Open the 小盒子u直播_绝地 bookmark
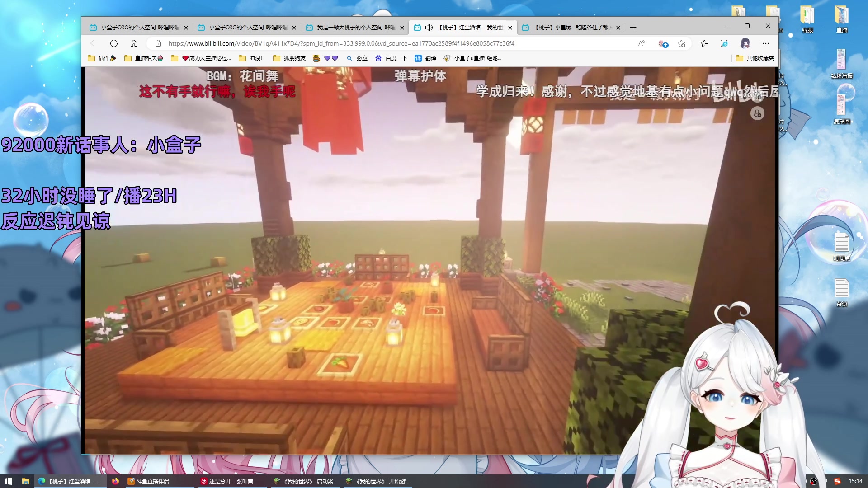868x488 pixels. [473, 58]
